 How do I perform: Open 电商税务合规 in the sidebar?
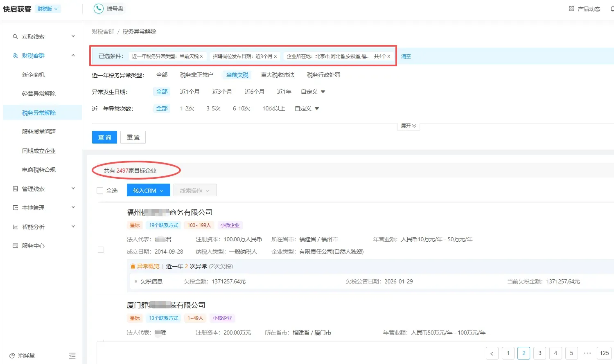pos(39,170)
